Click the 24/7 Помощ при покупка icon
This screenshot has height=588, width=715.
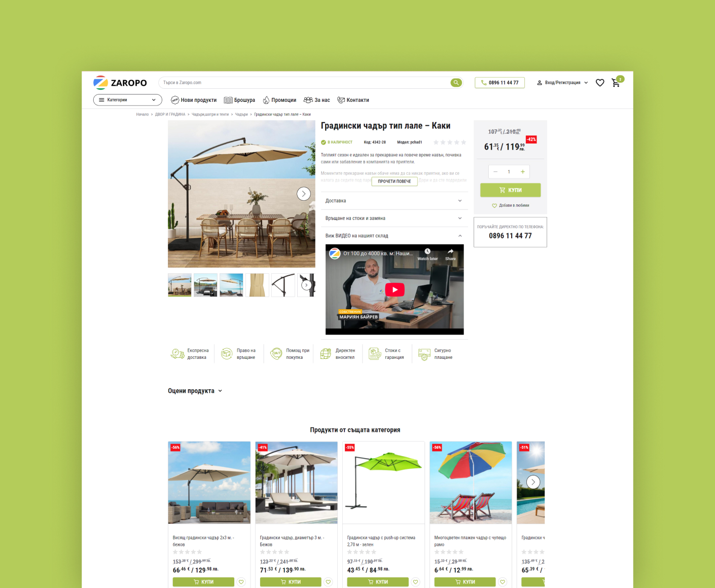[276, 353]
